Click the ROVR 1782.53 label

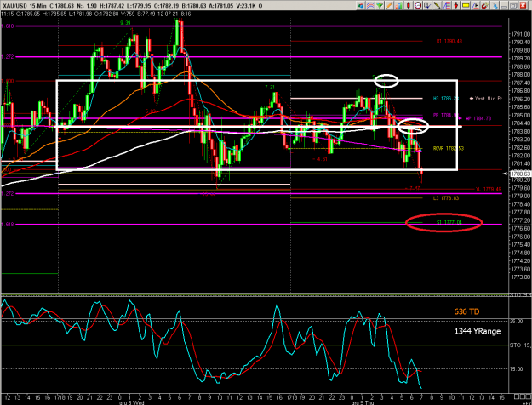tap(449, 148)
